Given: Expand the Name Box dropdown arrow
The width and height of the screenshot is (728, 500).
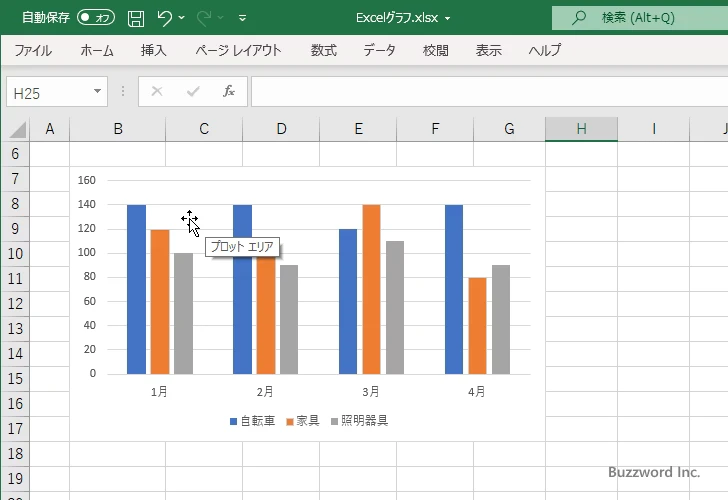Looking at the screenshot, I should [x=98, y=91].
